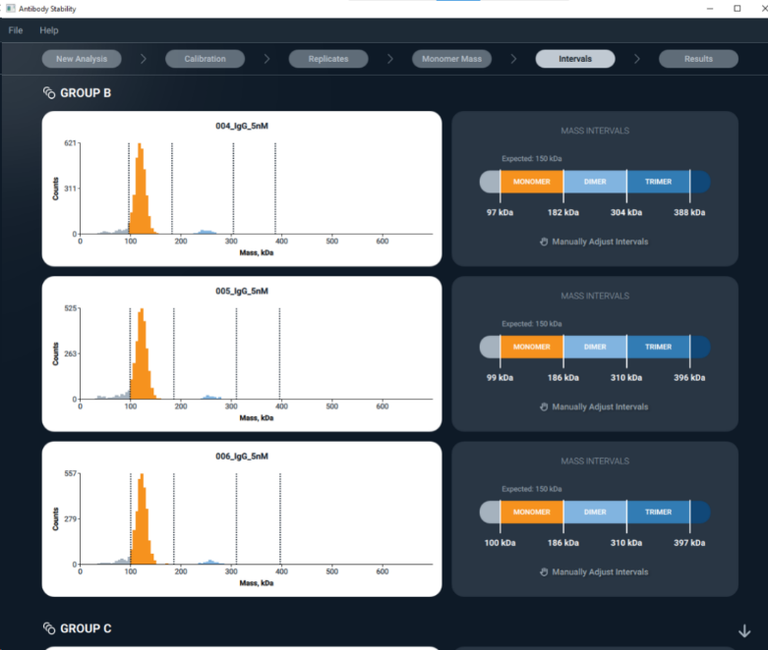Return to the New Analysis step
Viewport: 768px width, 650px height.
click(82, 59)
